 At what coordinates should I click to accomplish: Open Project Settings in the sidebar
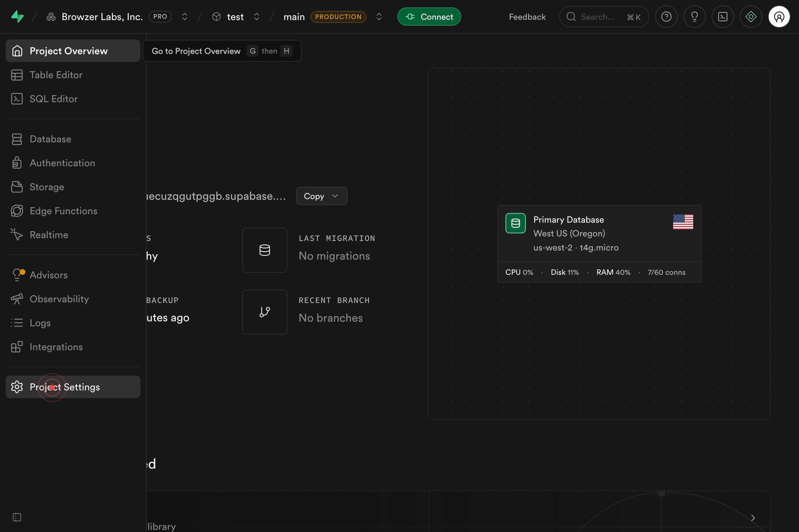(x=73, y=387)
